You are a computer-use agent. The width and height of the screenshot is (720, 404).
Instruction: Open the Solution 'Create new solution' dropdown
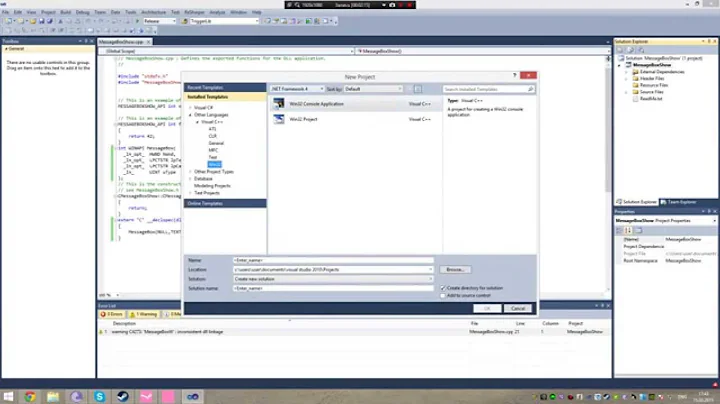[x=430, y=279]
